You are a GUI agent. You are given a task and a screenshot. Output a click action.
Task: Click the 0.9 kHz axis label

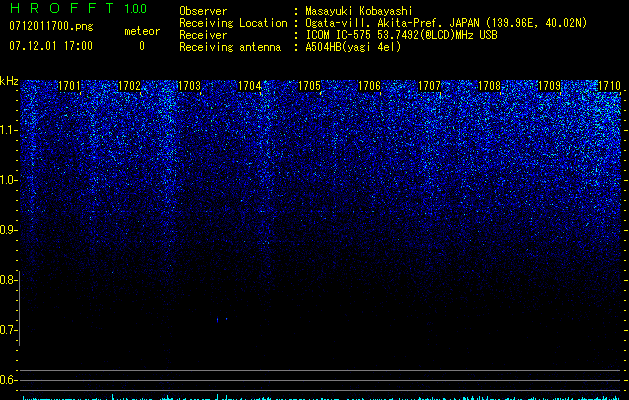(x=8, y=230)
